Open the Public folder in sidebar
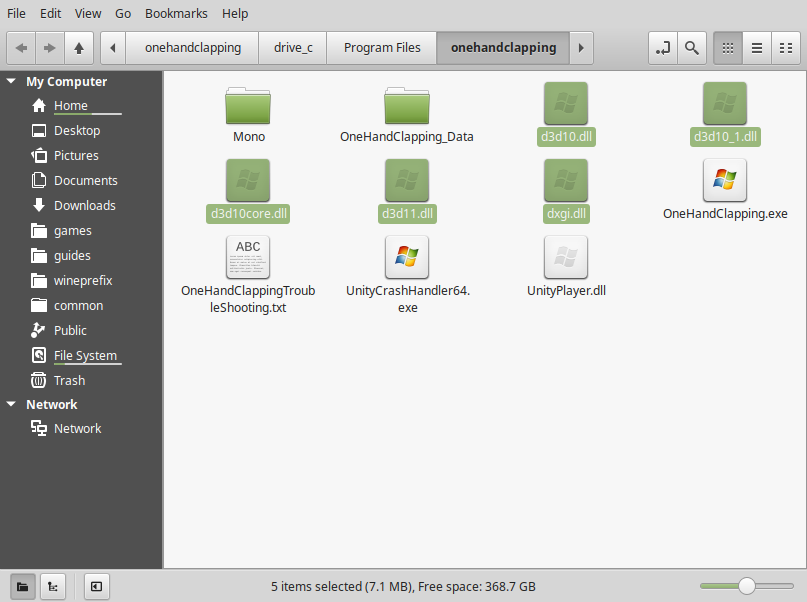The width and height of the screenshot is (807, 602). (81, 330)
